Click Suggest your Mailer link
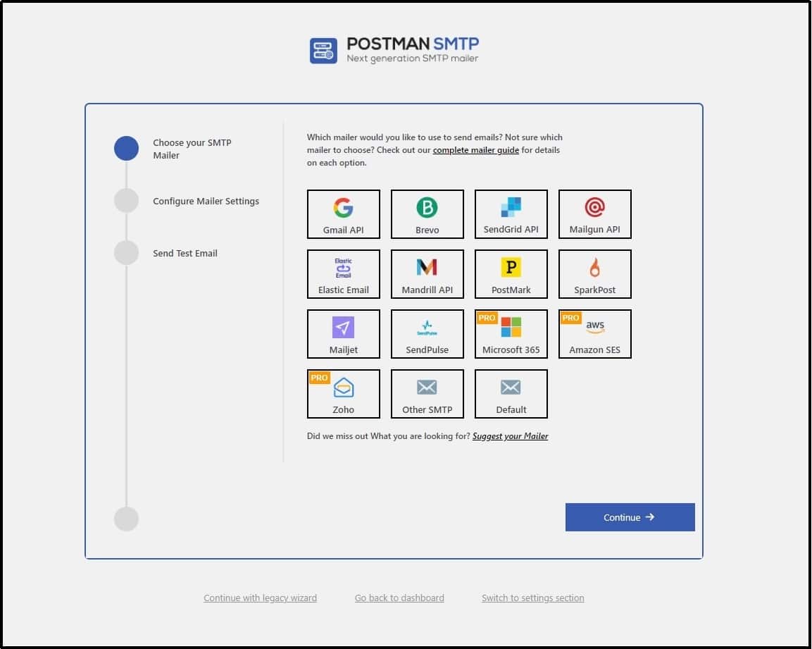The image size is (812, 649). pos(510,435)
